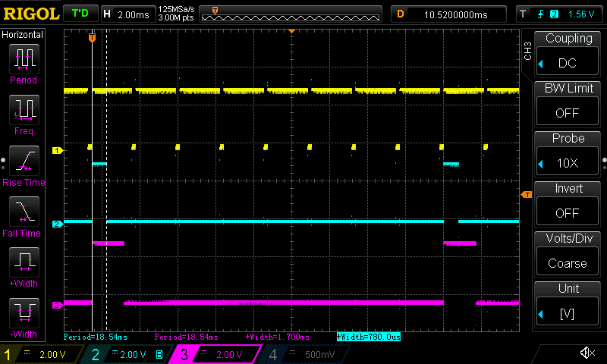
Task: Pick the +Width measurement icon
Action: 24,263
